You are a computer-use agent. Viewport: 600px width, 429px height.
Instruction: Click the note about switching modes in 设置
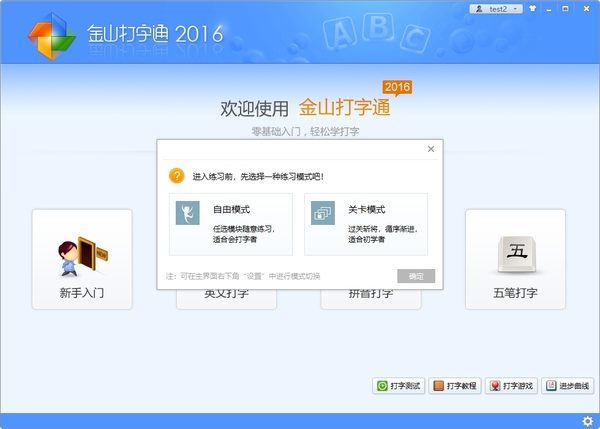point(243,276)
